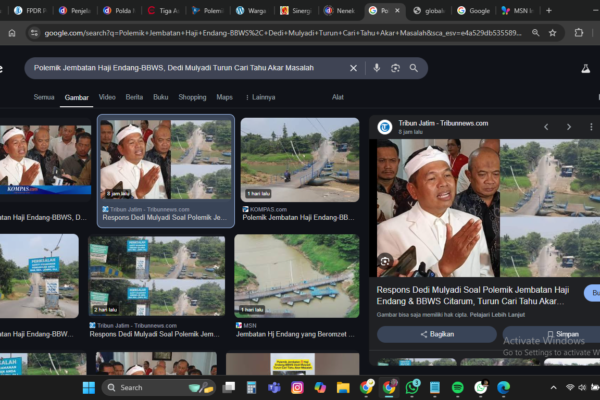Open the KOMPAS.com bridge photo result

click(x=300, y=160)
